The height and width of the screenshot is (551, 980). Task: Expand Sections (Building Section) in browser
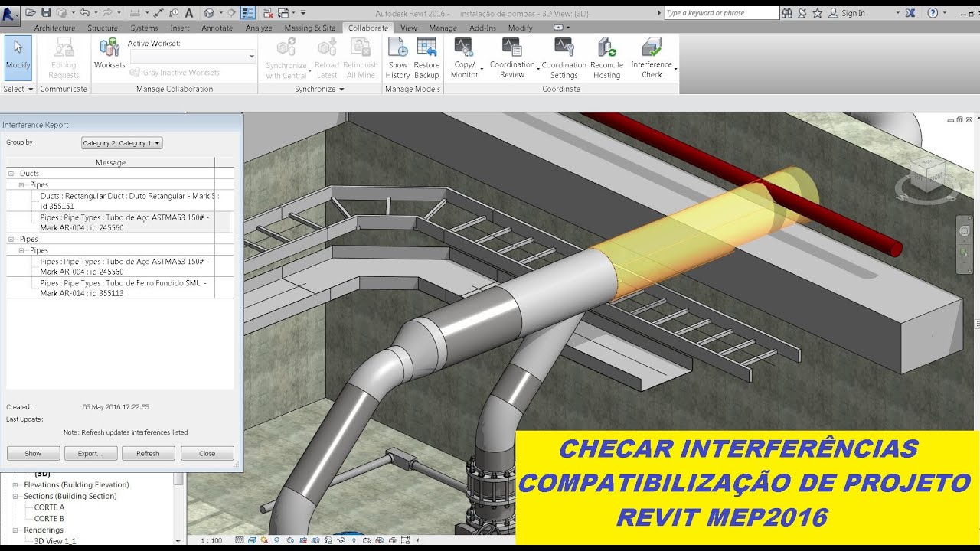(x=17, y=497)
